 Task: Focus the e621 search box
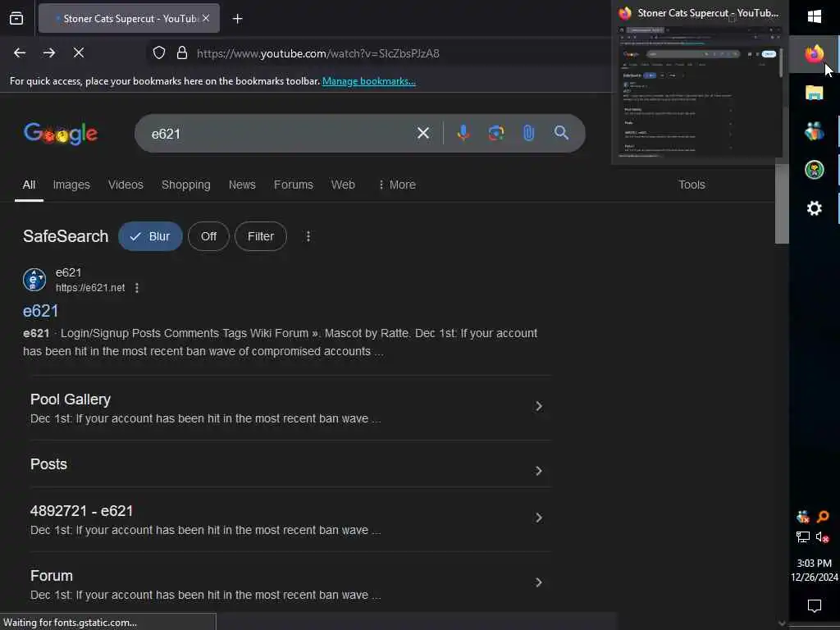click(x=279, y=134)
